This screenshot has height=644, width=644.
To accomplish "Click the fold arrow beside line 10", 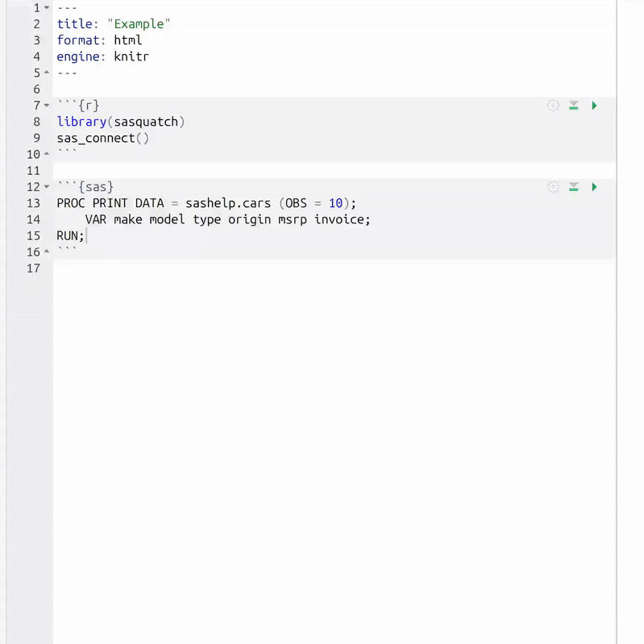I will click(x=47, y=155).
